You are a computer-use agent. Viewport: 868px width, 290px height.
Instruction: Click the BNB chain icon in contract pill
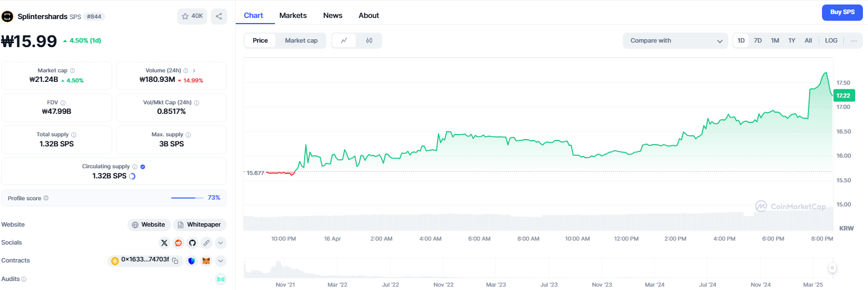pyautogui.click(x=115, y=261)
